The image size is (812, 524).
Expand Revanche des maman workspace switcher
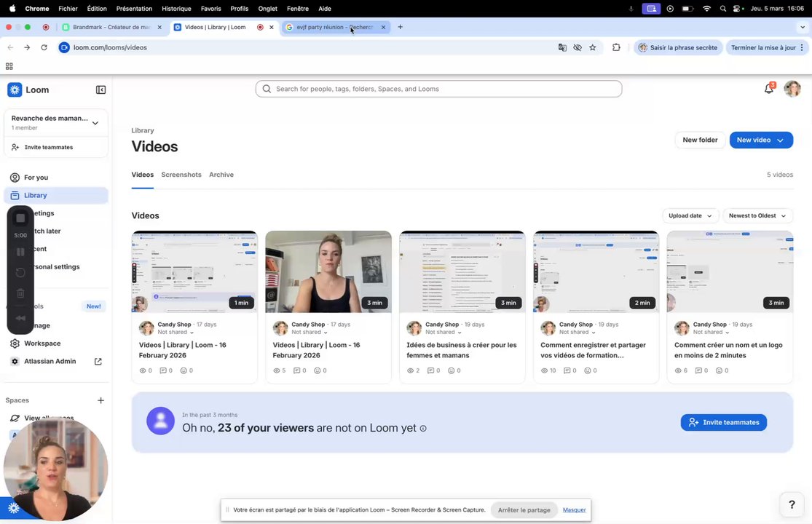pyautogui.click(x=95, y=123)
